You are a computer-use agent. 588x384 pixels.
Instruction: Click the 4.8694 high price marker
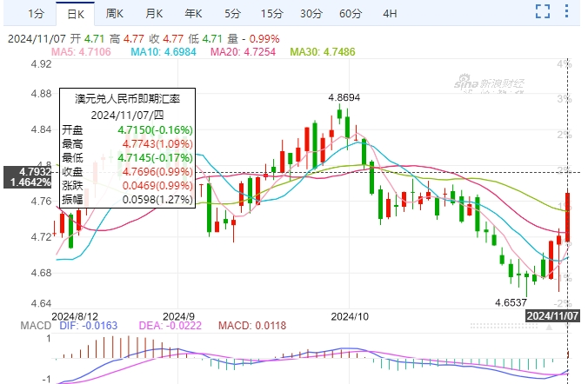click(344, 99)
